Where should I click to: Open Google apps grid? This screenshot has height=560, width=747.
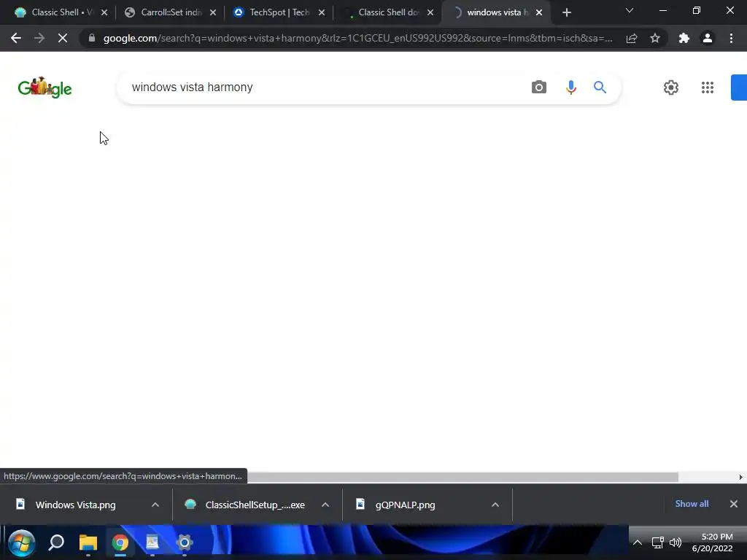pyautogui.click(x=708, y=87)
